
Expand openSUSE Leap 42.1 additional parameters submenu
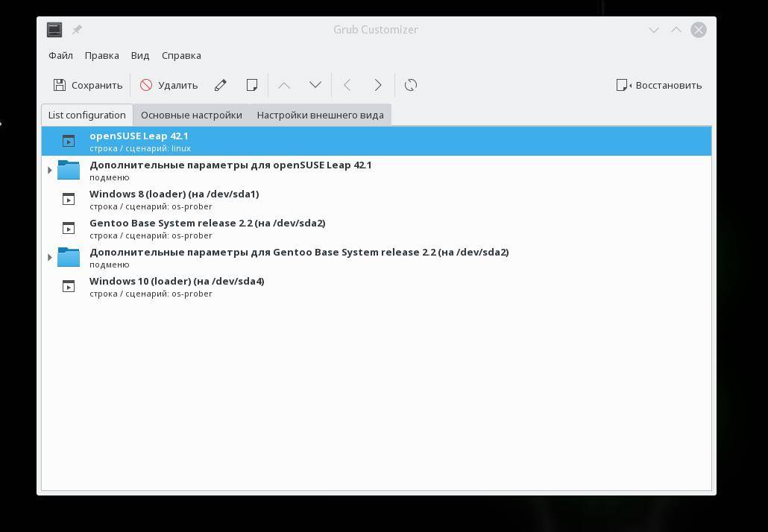click(x=50, y=171)
